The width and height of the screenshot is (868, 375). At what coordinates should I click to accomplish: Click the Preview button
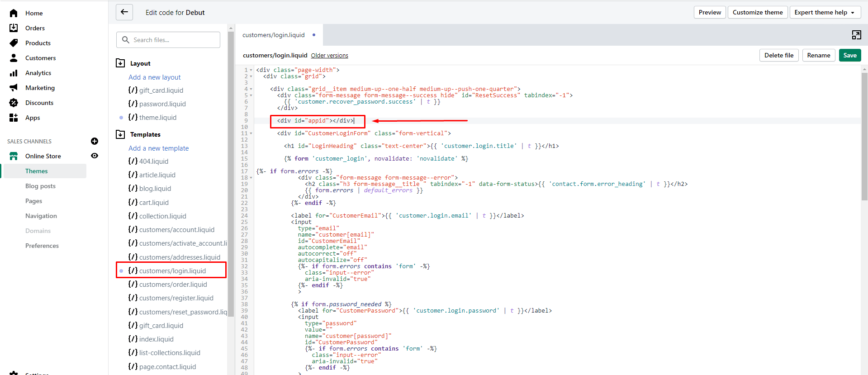tap(710, 12)
